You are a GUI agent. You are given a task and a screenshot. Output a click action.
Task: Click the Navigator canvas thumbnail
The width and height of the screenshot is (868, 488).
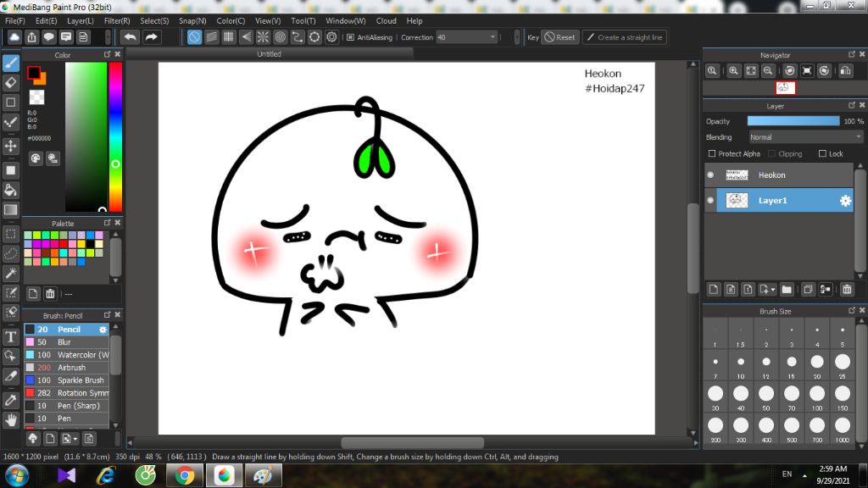coord(785,87)
